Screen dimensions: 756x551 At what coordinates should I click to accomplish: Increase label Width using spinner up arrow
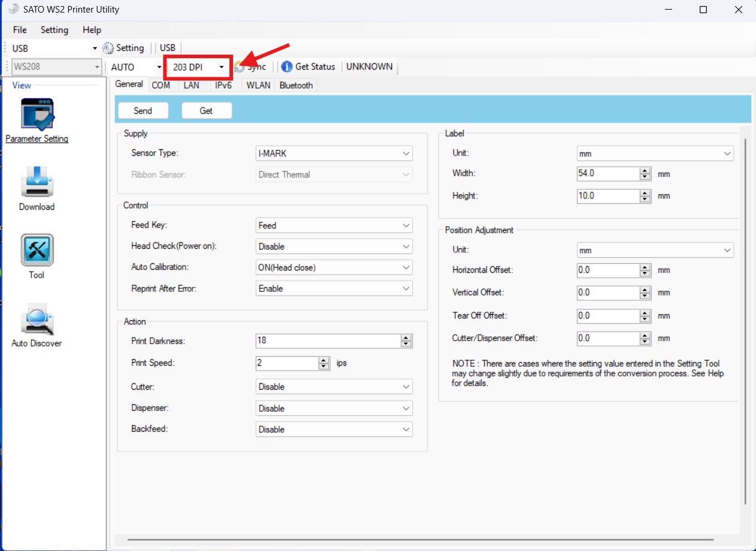(x=645, y=171)
